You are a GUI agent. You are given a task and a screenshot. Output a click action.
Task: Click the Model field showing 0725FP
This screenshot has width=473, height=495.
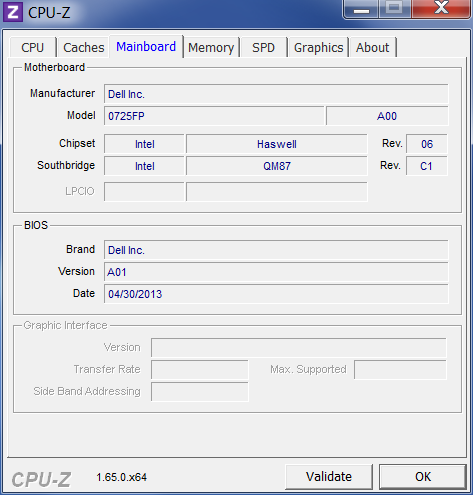coord(214,116)
